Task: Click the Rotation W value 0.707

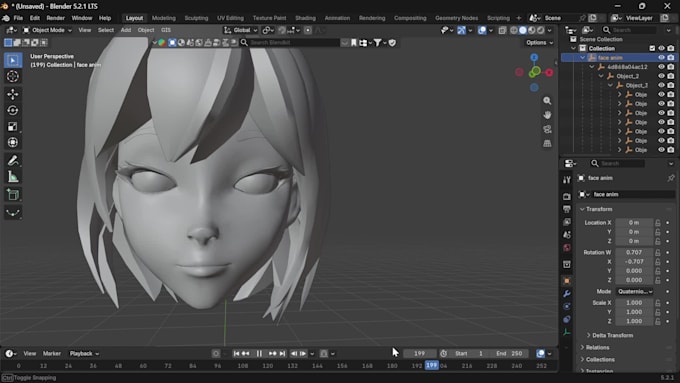Action: [x=634, y=252]
